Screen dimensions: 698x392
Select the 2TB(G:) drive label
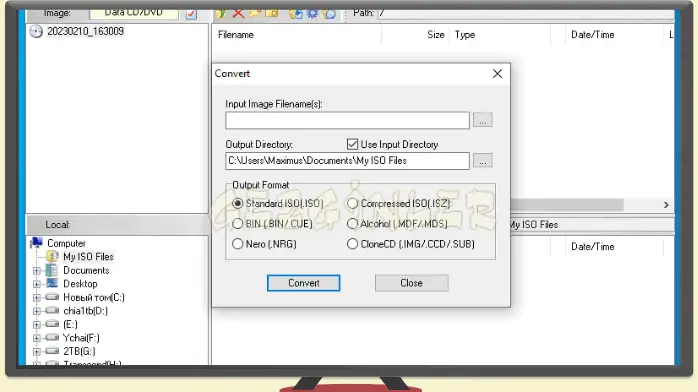point(79,351)
